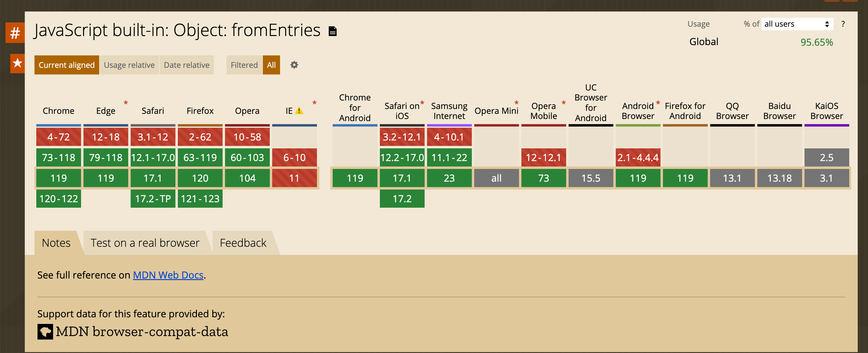Screen dimensions: 868x353
Task: Click IE 11 cell
Action: point(295,178)
